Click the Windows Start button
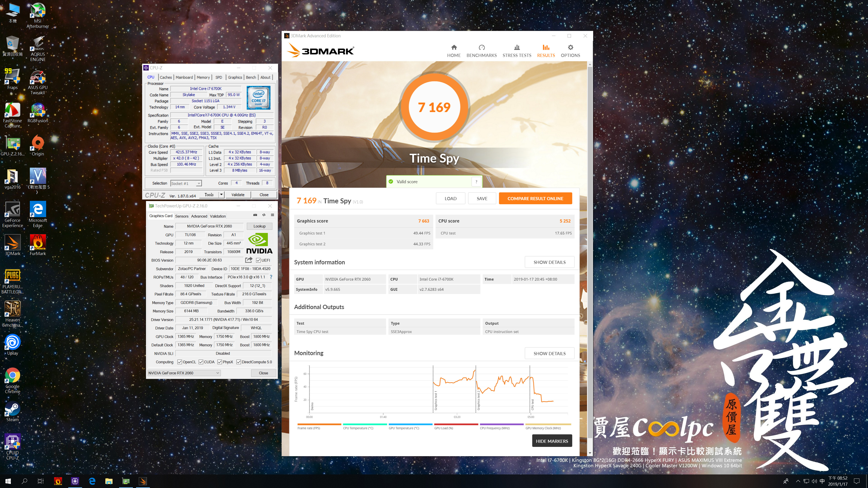The height and width of the screenshot is (488, 868). coord(8,481)
